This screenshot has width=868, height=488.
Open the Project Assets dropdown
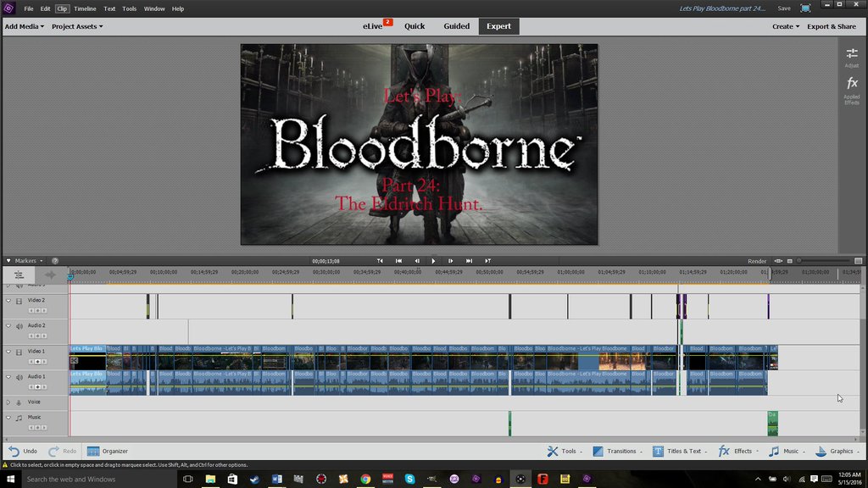(77, 26)
